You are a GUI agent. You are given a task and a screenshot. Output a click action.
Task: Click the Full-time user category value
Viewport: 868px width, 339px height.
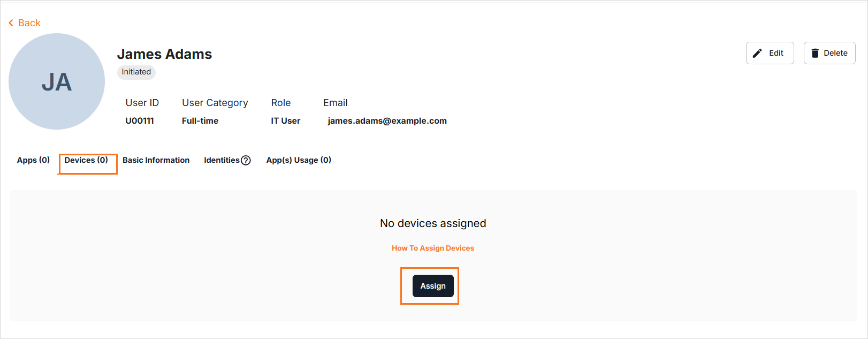tap(200, 121)
